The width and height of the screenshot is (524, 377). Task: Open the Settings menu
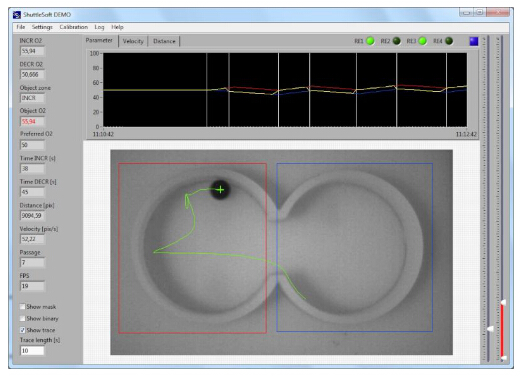point(42,27)
